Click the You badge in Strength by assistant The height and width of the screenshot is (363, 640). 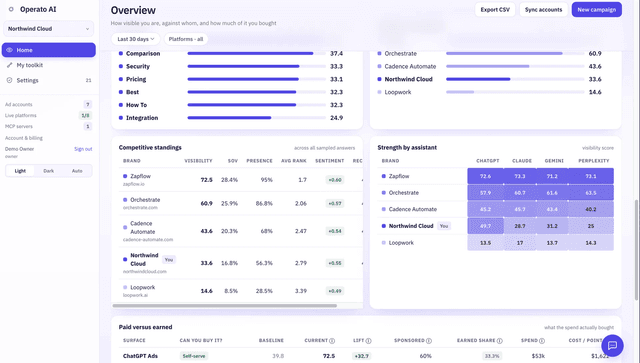pyautogui.click(x=444, y=226)
